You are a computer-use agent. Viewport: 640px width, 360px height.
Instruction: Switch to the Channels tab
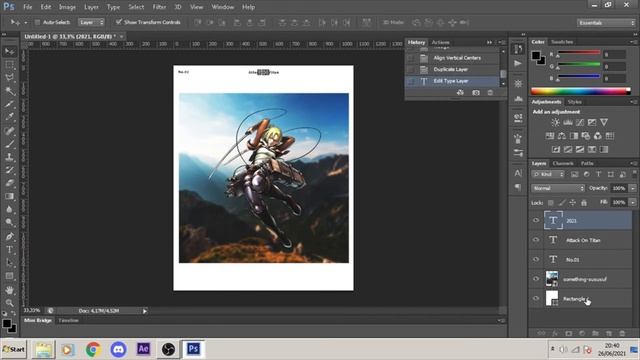coord(563,163)
